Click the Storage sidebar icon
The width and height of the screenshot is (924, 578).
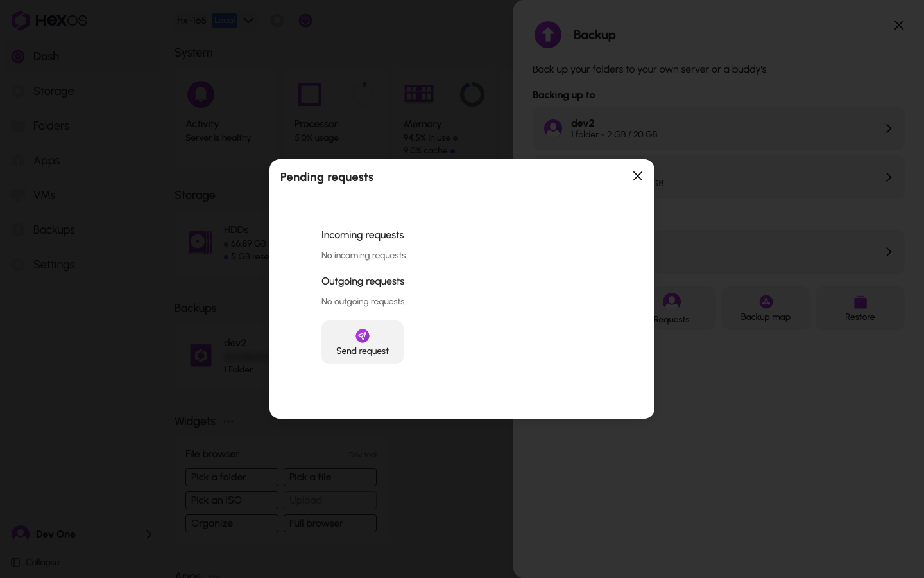click(18, 91)
